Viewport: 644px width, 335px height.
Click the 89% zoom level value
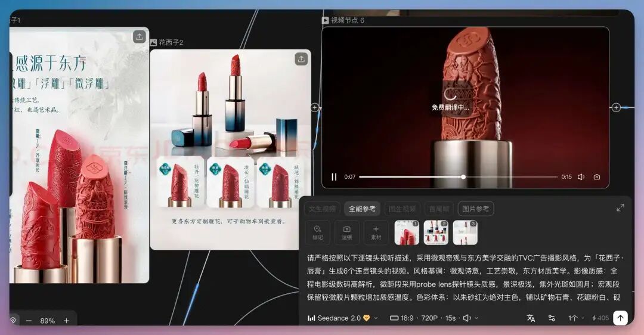[48, 321]
